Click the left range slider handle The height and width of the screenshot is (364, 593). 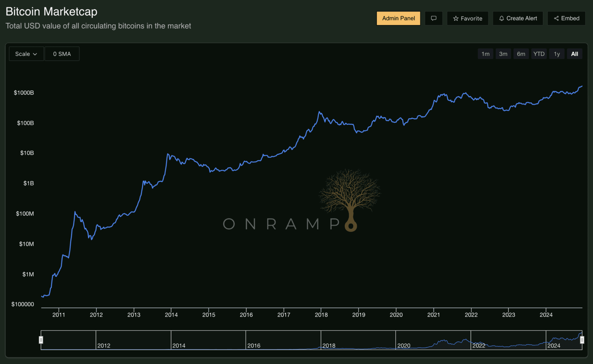pos(41,340)
